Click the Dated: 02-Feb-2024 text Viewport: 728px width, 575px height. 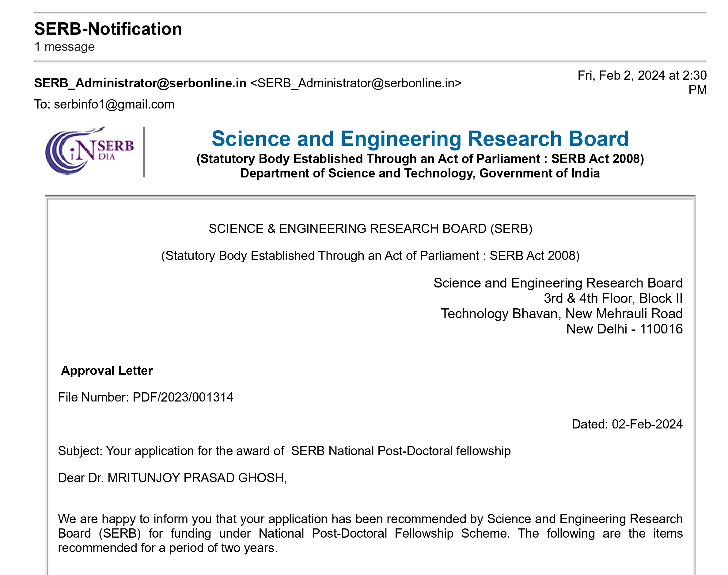click(x=627, y=424)
